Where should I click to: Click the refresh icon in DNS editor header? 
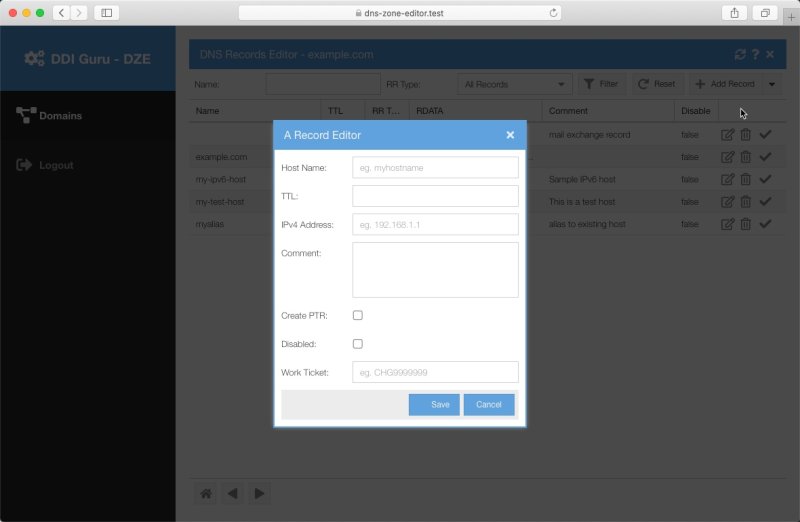740,55
